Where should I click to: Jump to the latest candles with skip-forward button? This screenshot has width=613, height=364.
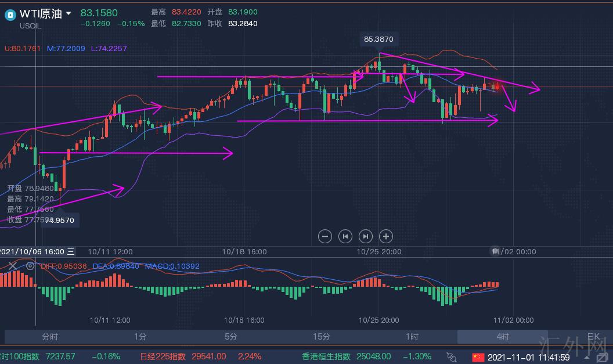click(x=366, y=236)
